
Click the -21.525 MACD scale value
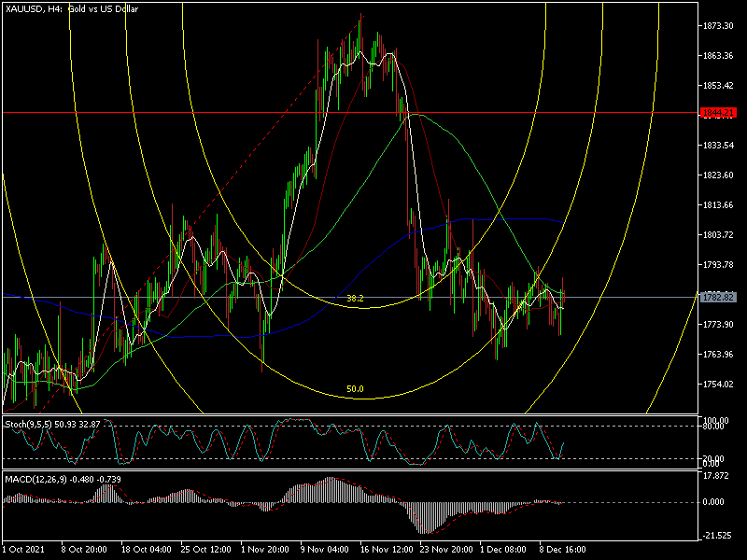(715, 535)
